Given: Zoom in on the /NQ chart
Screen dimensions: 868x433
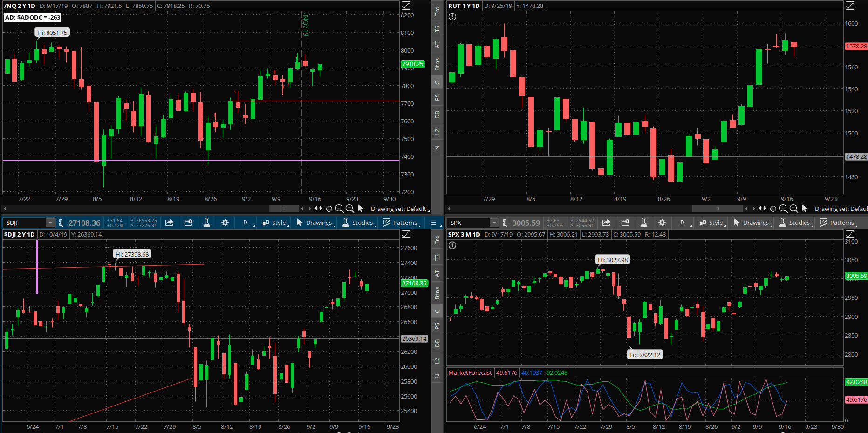Looking at the screenshot, I should click(x=339, y=209).
